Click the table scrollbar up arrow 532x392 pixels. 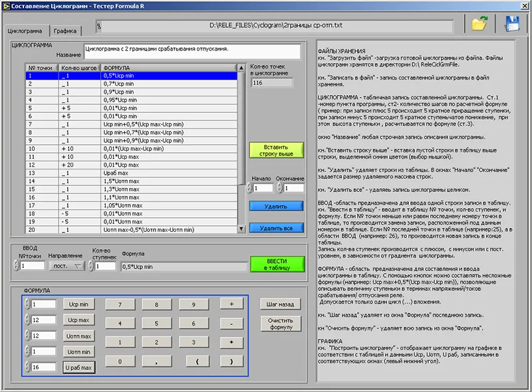(x=241, y=68)
